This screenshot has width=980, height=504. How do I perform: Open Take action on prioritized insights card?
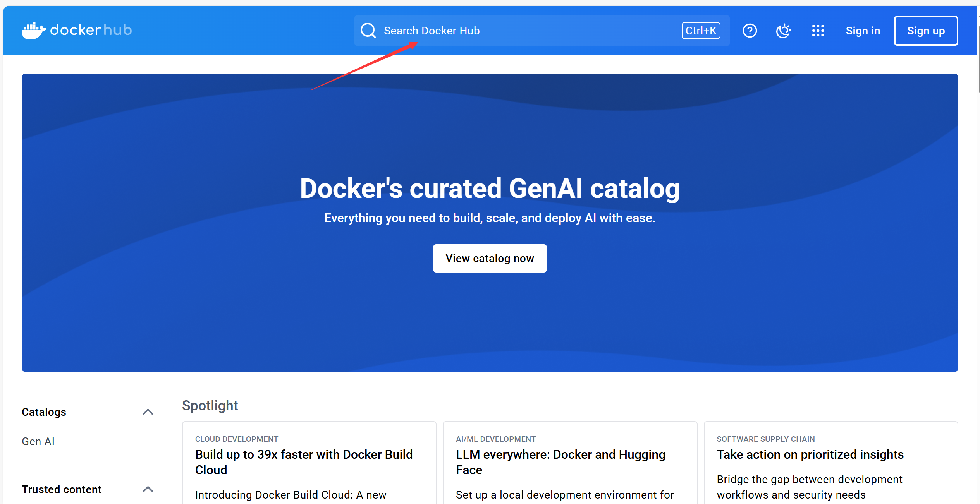pos(810,454)
